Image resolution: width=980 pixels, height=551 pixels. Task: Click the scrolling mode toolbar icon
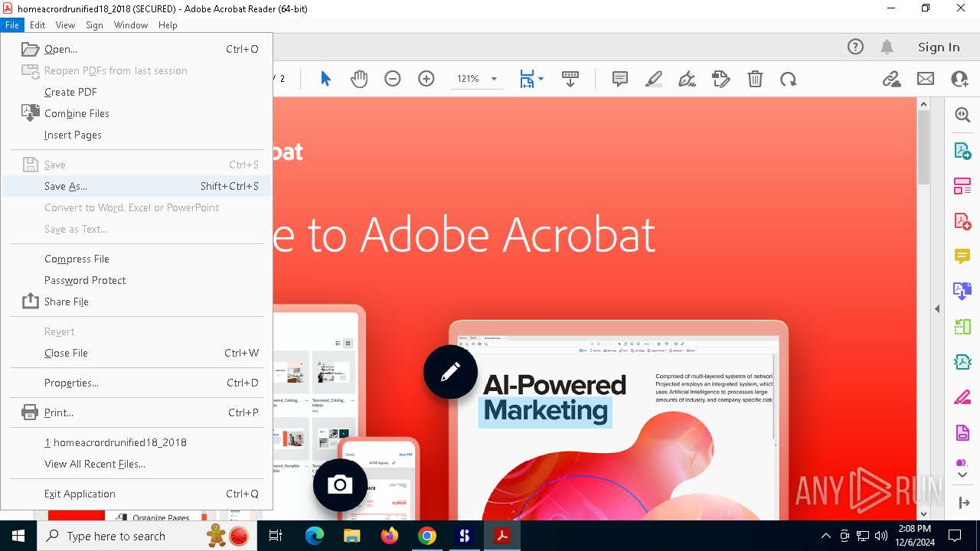[x=570, y=79]
